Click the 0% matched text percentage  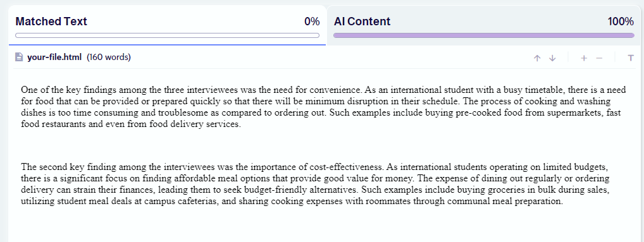pos(312,21)
